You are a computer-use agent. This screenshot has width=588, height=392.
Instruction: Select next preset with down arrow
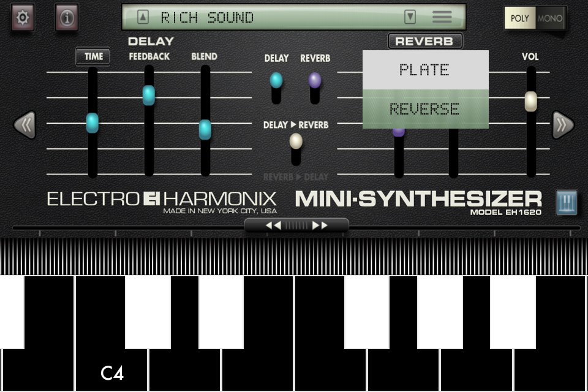click(x=410, y=17)
